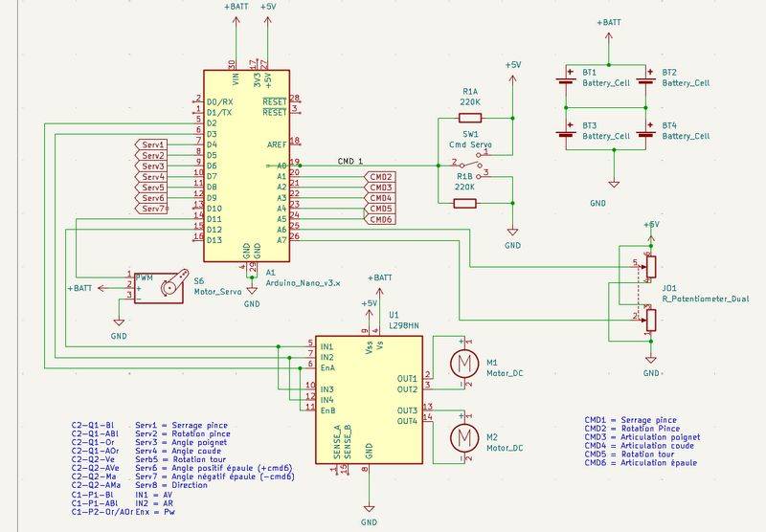Select the L298HN U1 motor driver symbol

[369, 399]
